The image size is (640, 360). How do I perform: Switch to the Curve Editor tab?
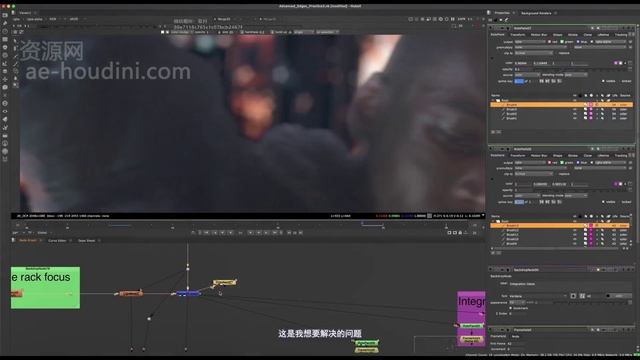coord(57,240)
